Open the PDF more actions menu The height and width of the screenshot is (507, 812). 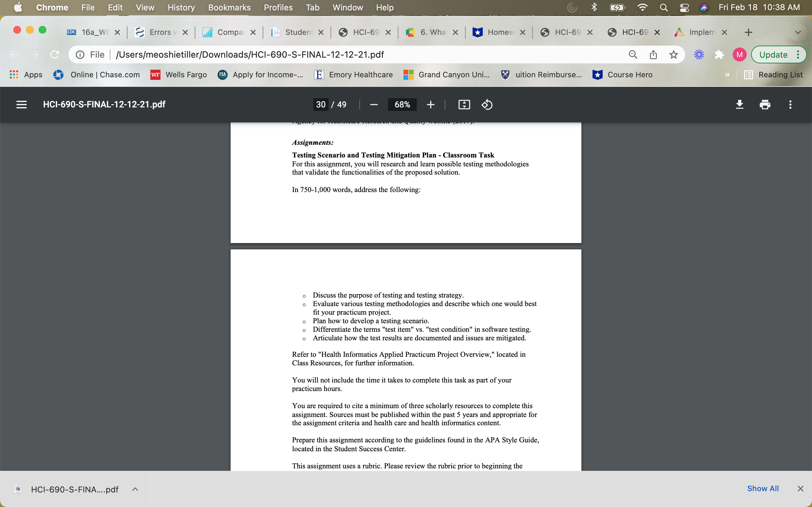(x=790, y=104)
